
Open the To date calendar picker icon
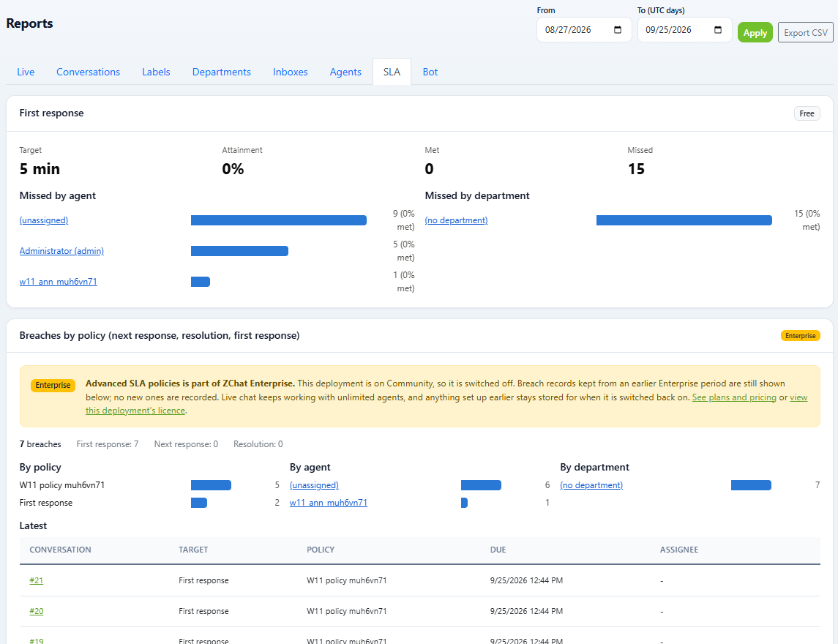point(718,30)
